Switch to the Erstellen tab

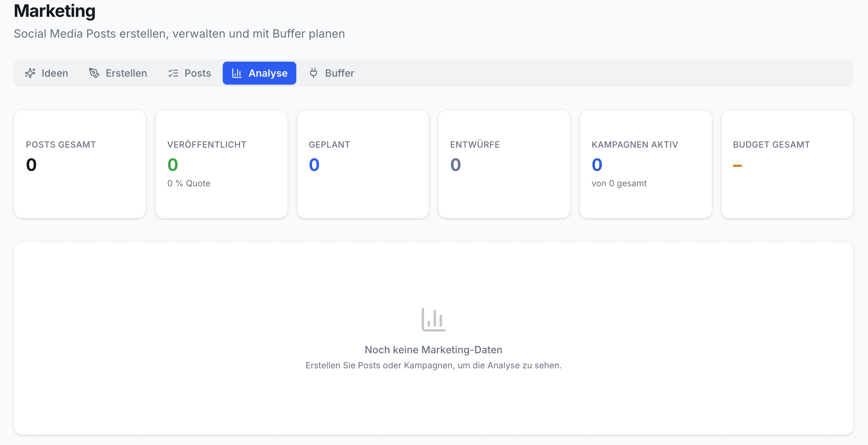click(118, 73)
